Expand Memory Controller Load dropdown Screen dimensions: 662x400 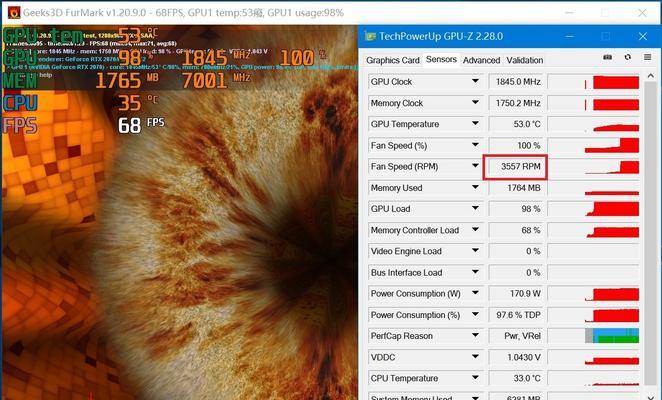(x=475, y=229)
